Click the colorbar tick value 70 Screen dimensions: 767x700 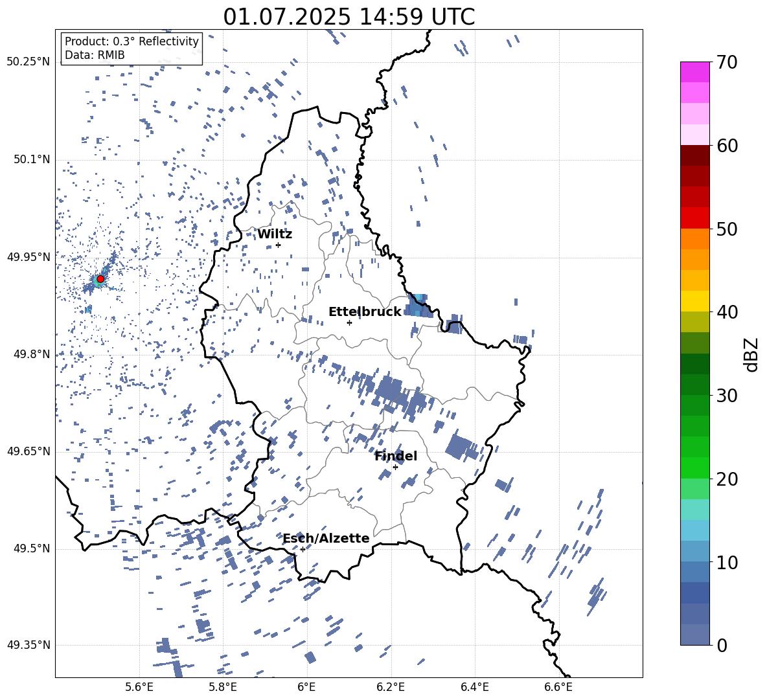point(727,63)
